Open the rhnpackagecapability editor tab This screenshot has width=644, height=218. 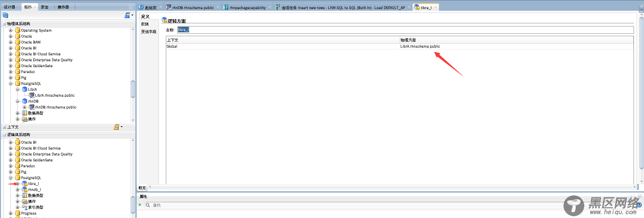pyautogui.click(x=248, y=7)
